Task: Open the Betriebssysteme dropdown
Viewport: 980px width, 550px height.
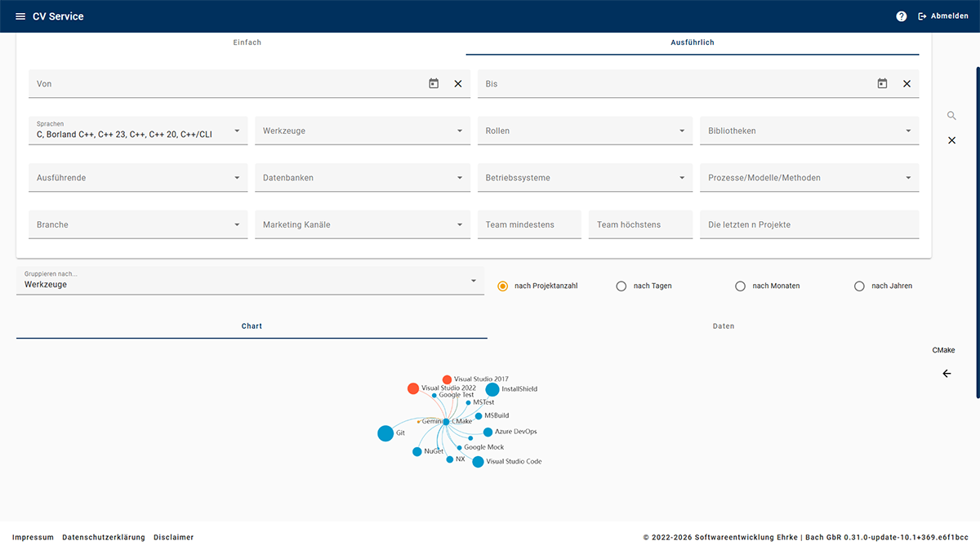Action: point(585,178)
